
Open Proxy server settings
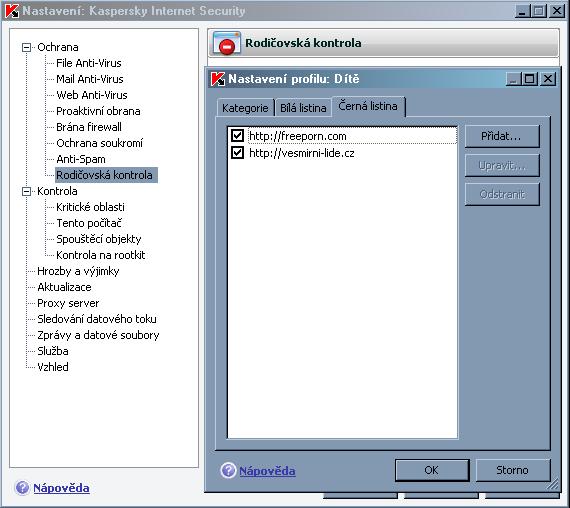68,303
